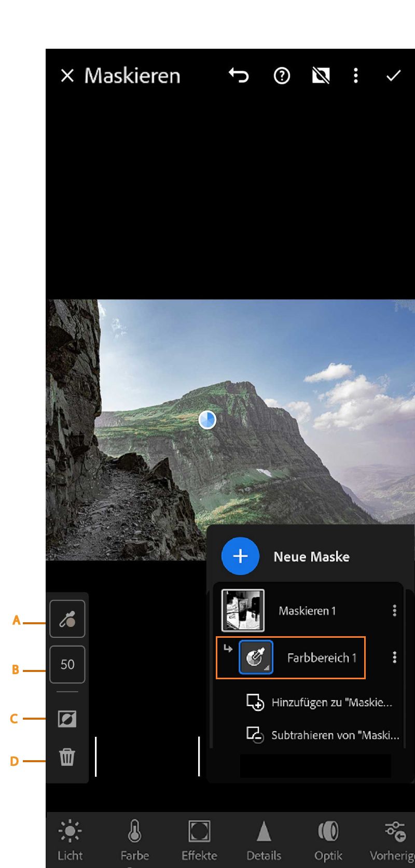Open the Licht panel tab

pyautogui.click(x=70, y=840)
